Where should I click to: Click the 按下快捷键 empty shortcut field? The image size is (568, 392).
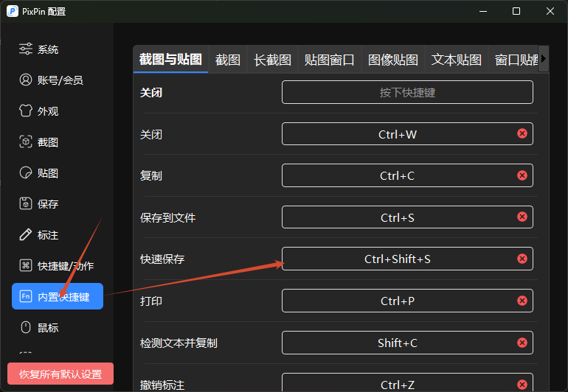pos(407,92)
